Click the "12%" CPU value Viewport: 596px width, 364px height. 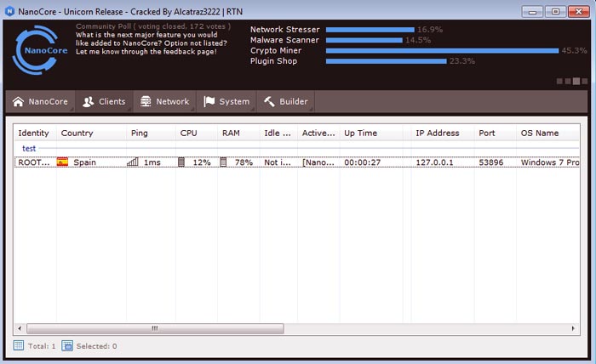click(x=202, y=162)
